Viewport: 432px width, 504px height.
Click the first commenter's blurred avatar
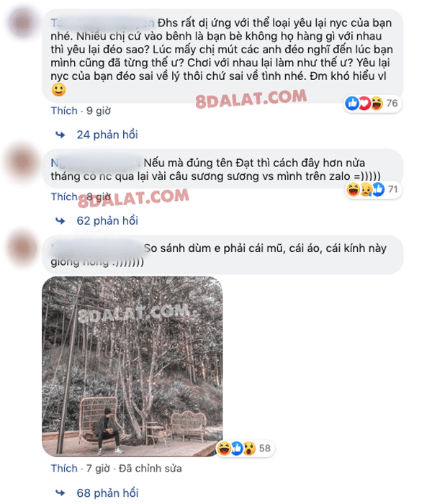click(22, 23)
